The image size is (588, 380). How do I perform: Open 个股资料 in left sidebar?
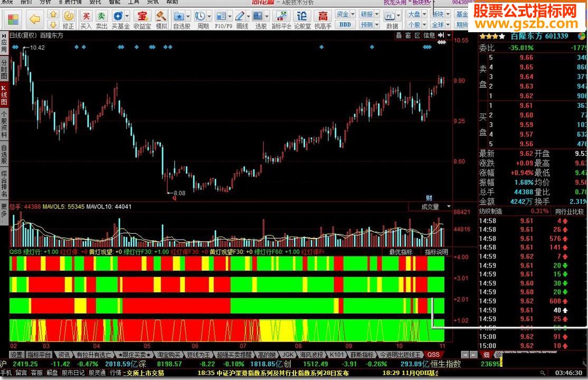coord(4,125)
